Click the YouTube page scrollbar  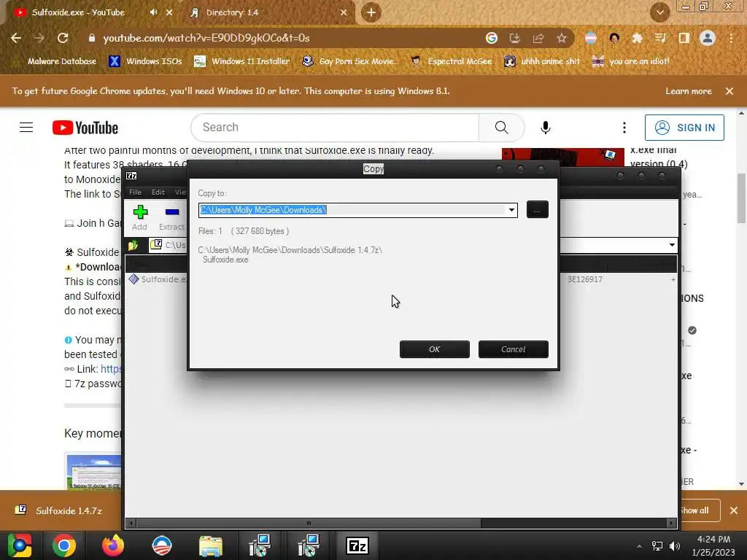point(741,198)
